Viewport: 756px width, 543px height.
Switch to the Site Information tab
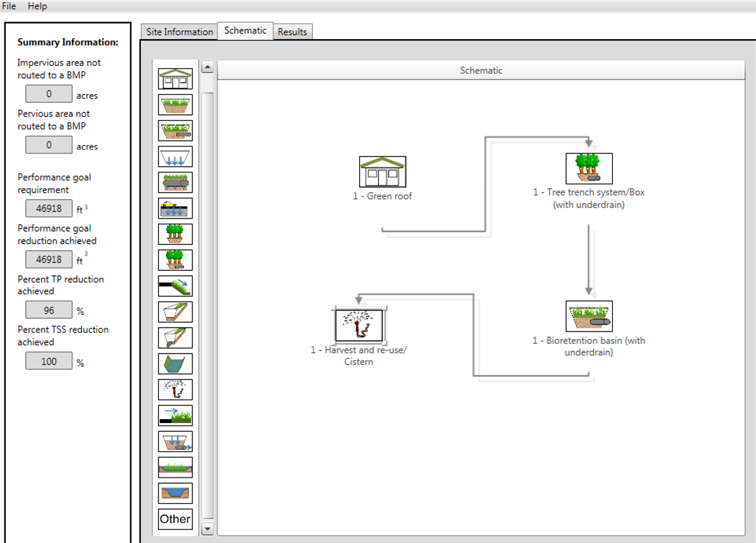click(x=179, y=31)
